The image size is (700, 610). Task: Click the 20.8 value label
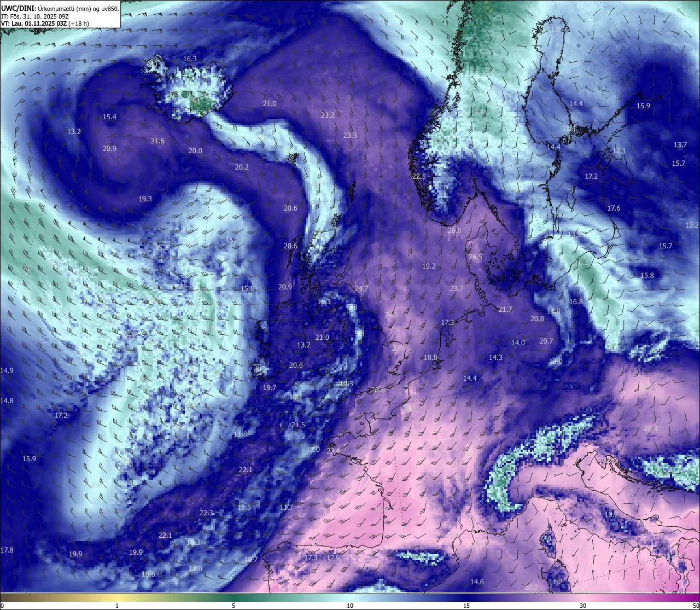point(537,318)
